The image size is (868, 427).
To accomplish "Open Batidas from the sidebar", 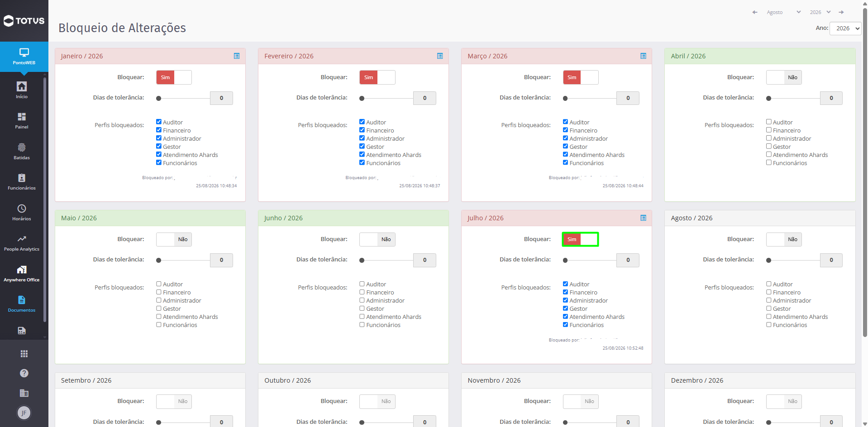I will coord(22,152).
